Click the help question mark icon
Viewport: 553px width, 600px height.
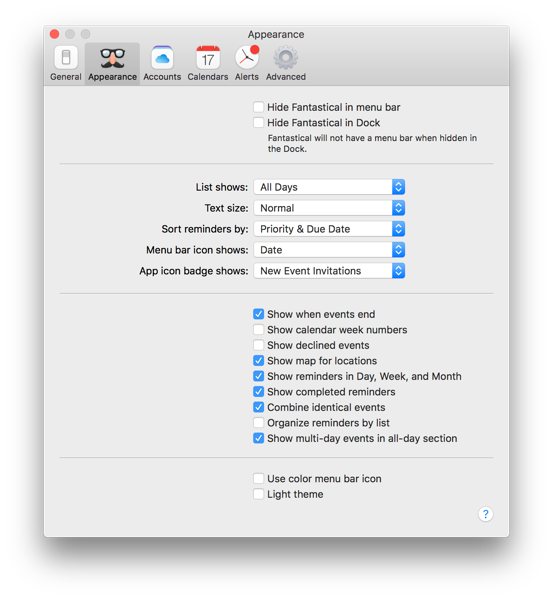[x=485, y=514]
